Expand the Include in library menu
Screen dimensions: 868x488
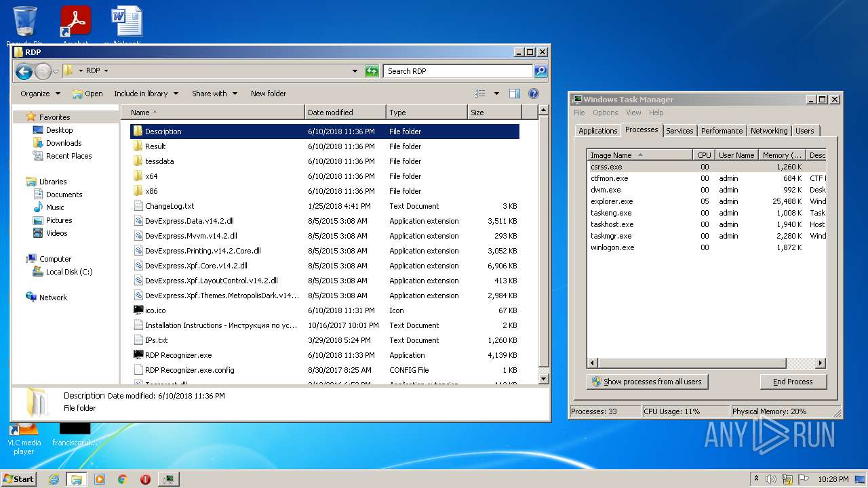[x=146, y=94]
